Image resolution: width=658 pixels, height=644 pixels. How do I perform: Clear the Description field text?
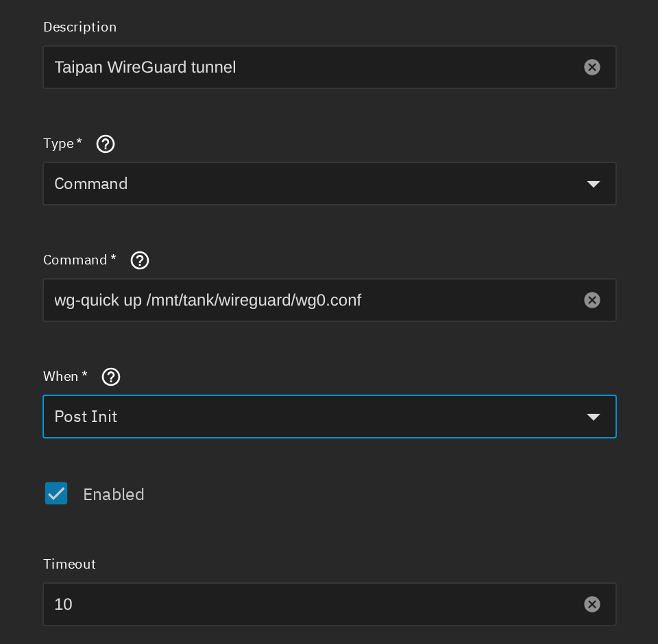point(592,67)
